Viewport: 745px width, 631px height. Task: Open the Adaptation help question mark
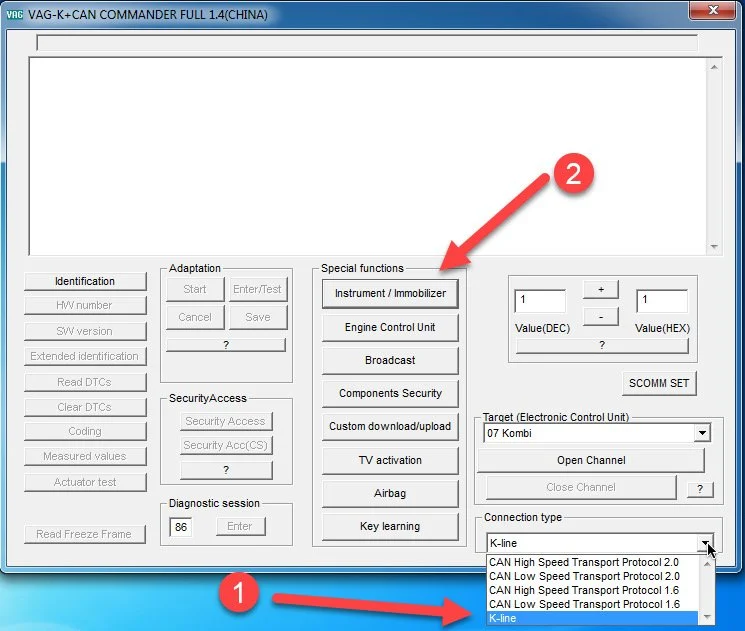[x=226, y=345]
